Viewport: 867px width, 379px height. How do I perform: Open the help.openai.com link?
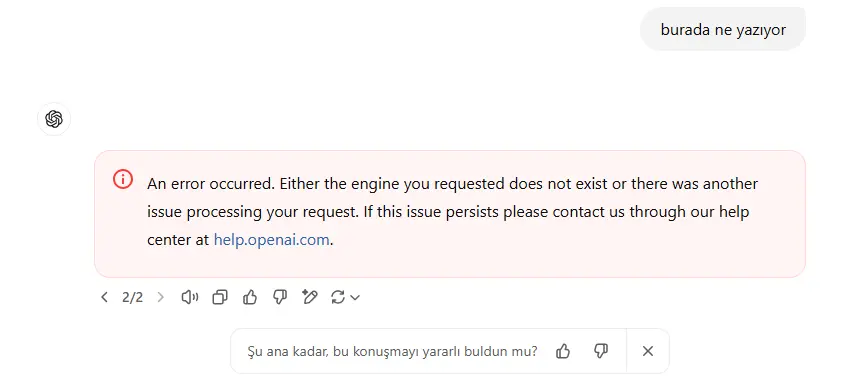271,240
